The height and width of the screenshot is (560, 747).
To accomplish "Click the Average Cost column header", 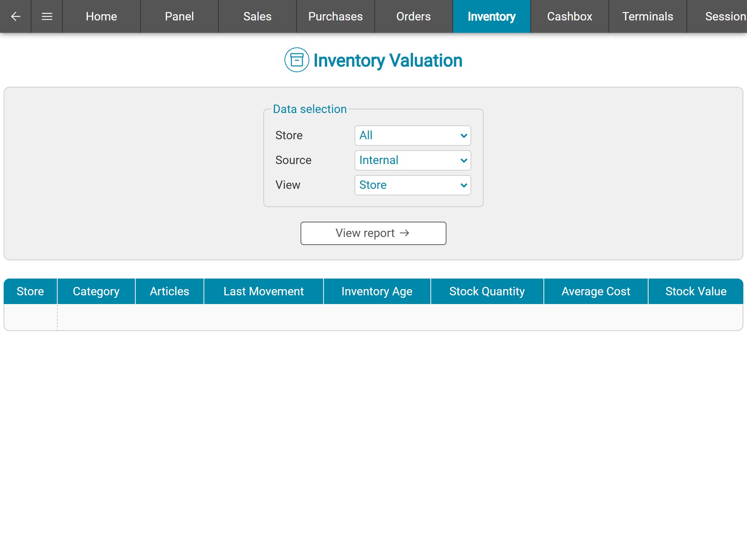I will pyautogui.click(x=596, y=291).
